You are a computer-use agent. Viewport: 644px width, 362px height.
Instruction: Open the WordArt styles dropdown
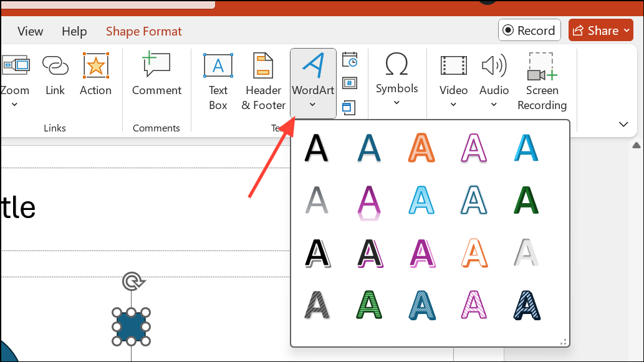point(312,103)
